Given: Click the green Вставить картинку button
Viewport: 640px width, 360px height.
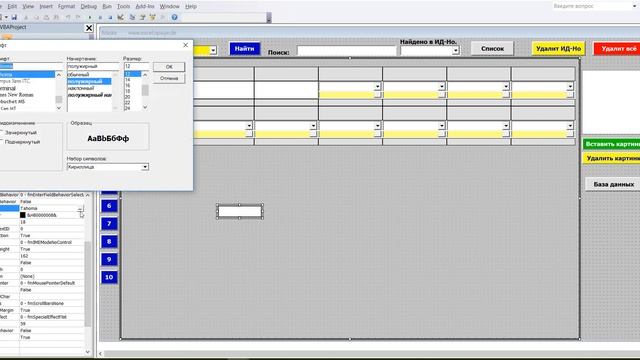Looking at the screenshot, I should pos(611,144).
